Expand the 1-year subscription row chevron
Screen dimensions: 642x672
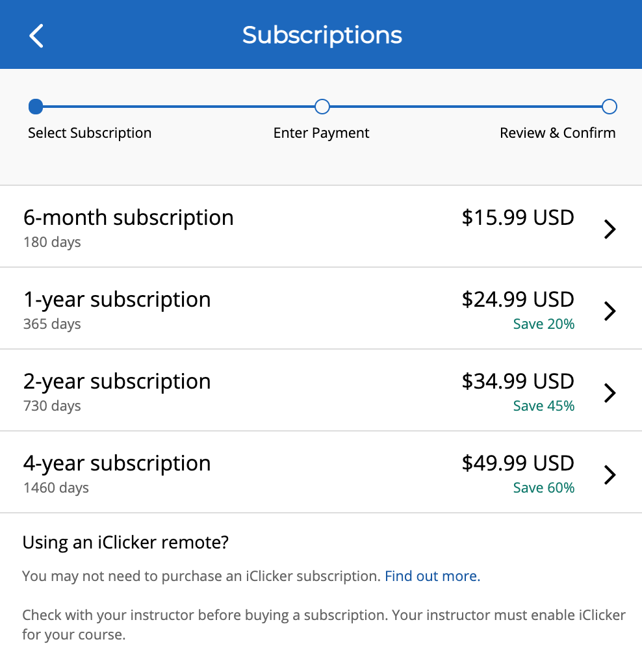[x=610, y=311]
